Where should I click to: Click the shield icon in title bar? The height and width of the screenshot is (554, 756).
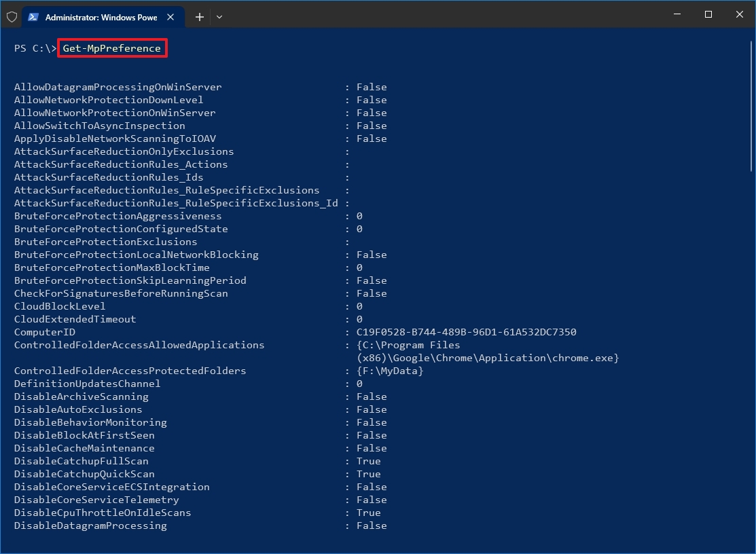[x=12, y=18]
